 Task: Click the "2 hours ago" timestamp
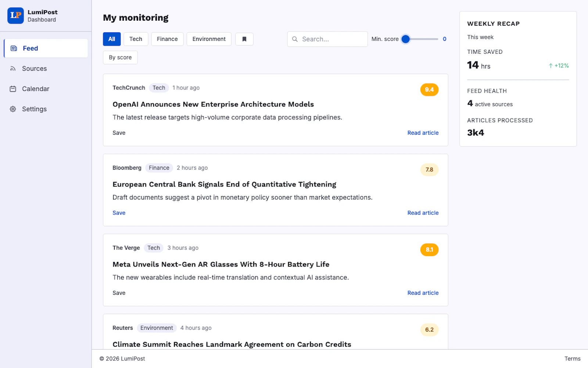coord(192,168)
